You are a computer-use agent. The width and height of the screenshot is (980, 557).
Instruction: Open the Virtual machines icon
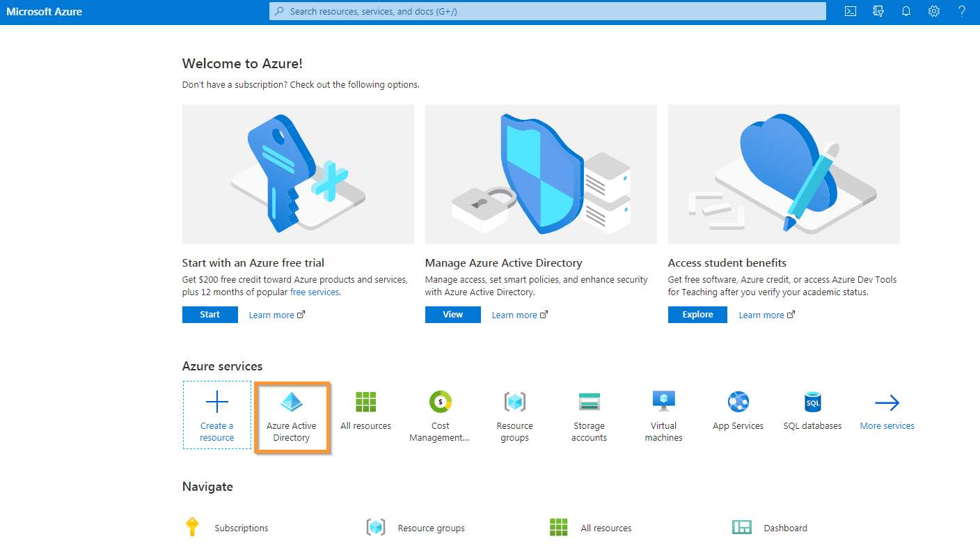click(663, 402)
